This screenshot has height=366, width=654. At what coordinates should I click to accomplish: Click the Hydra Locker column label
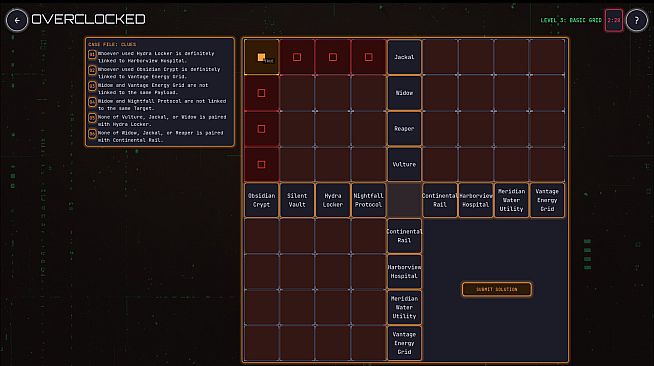click(333, 200)
